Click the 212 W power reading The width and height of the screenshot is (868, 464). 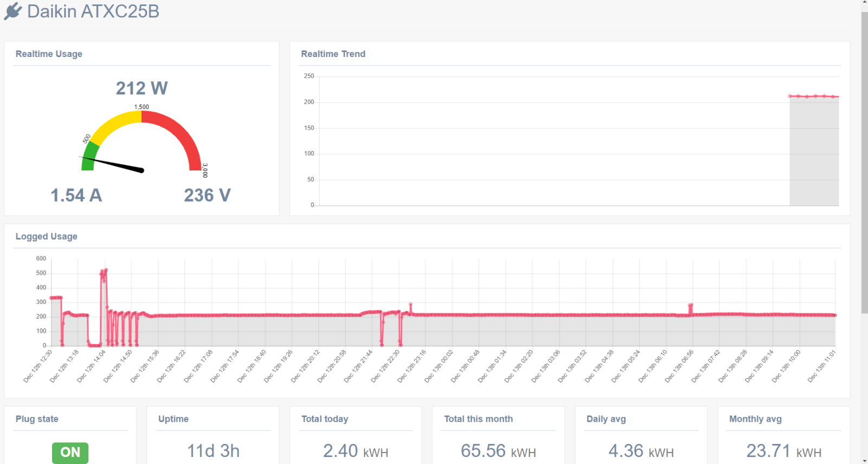click(142, 88)
